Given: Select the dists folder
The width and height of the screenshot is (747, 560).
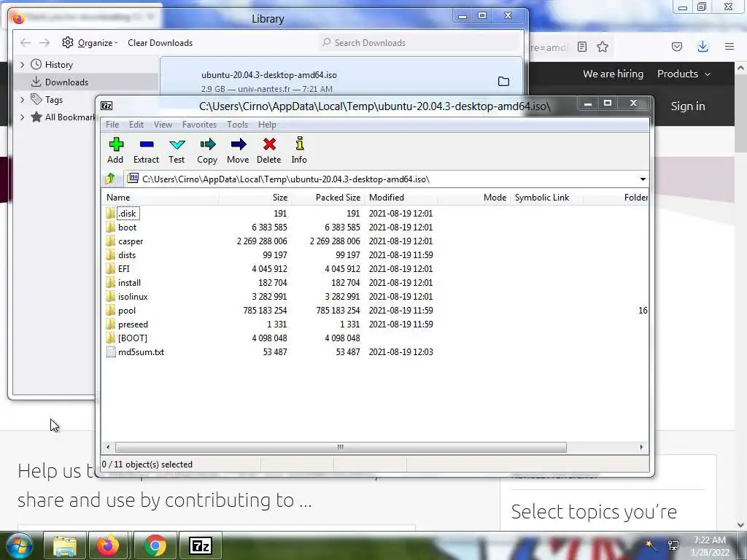Looking at the screenshot, I should (x=127, y=254).
